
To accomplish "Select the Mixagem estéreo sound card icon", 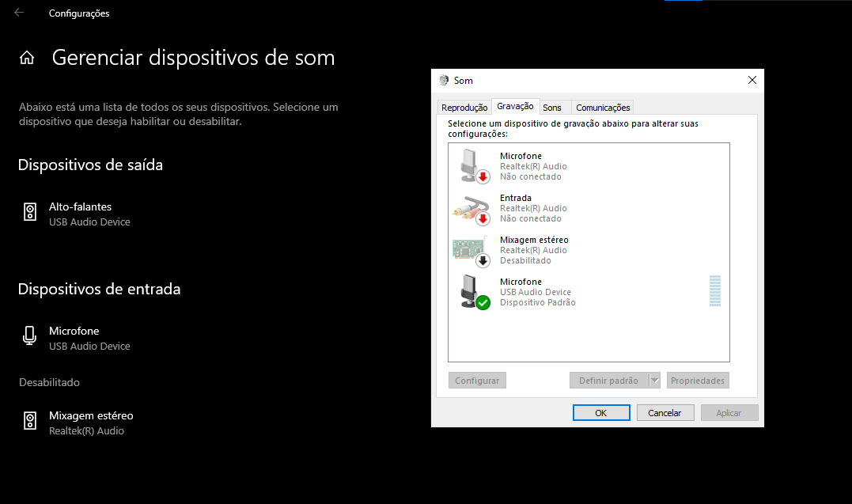I will click(x=471, y=251).
